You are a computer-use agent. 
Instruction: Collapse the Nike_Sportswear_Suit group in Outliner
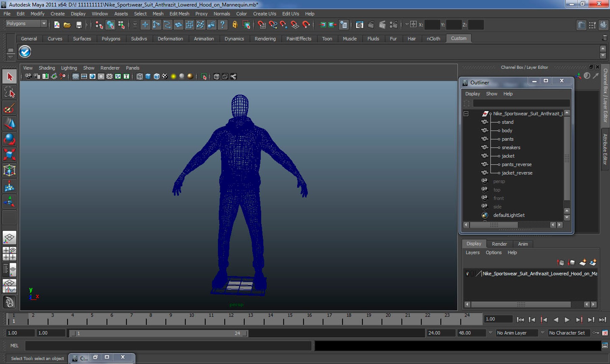466,114
